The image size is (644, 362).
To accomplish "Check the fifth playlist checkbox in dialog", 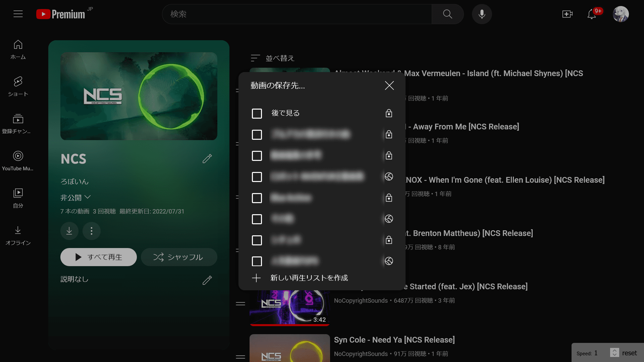I will coord(257,198).
